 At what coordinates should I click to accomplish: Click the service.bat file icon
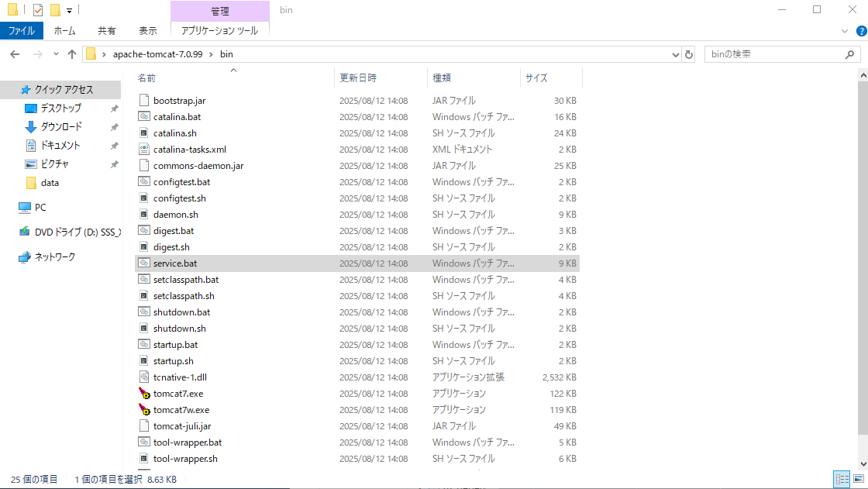[x=144, y=263]
